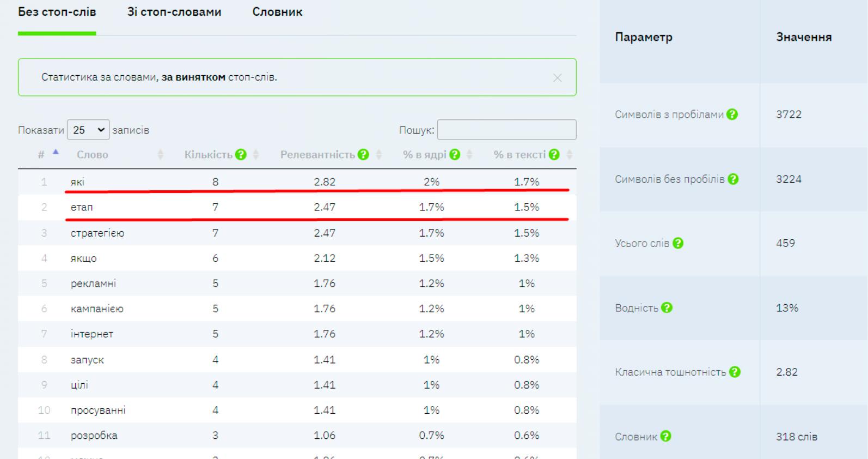Click the Кількість column header

coord(209,155)
